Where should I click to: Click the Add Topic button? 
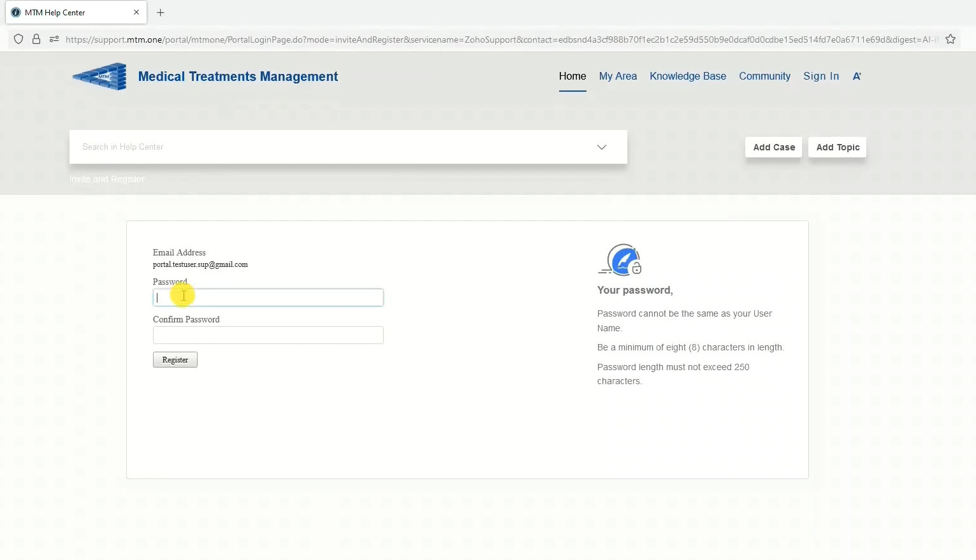(837, 147)
